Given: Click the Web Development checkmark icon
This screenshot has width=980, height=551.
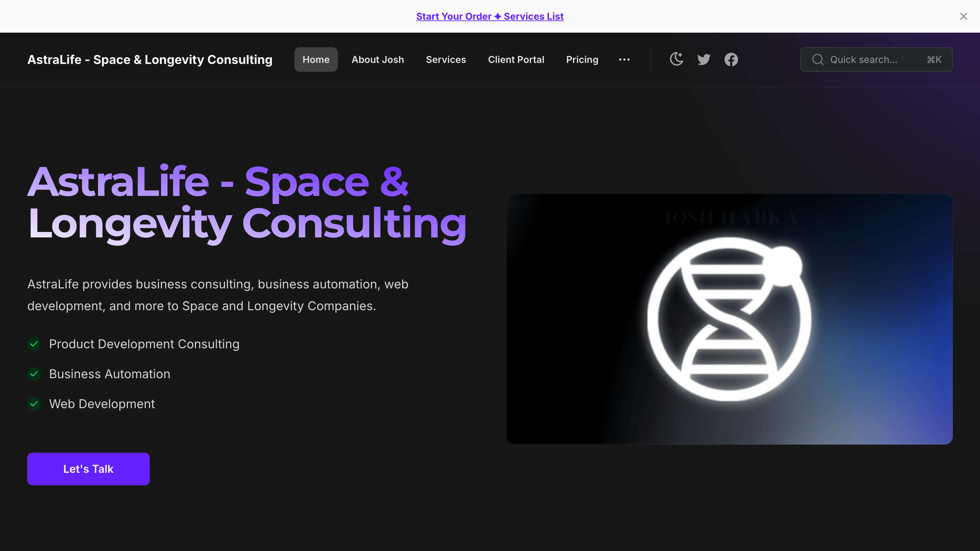Looking at the screenshot, I should [34, 403].
